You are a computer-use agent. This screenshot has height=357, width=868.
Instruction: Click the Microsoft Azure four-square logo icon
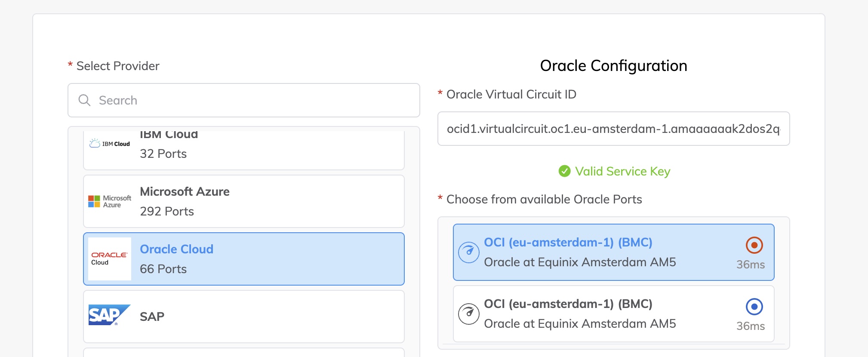coord(94,200)
